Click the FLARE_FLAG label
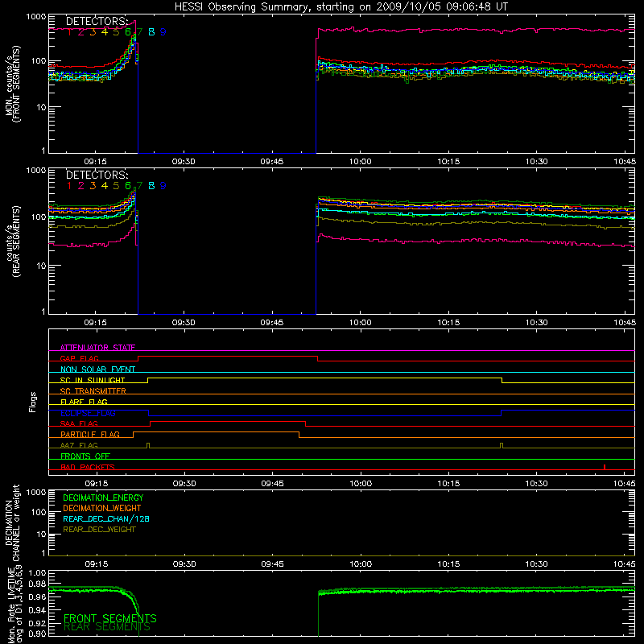 pos(84,402)
